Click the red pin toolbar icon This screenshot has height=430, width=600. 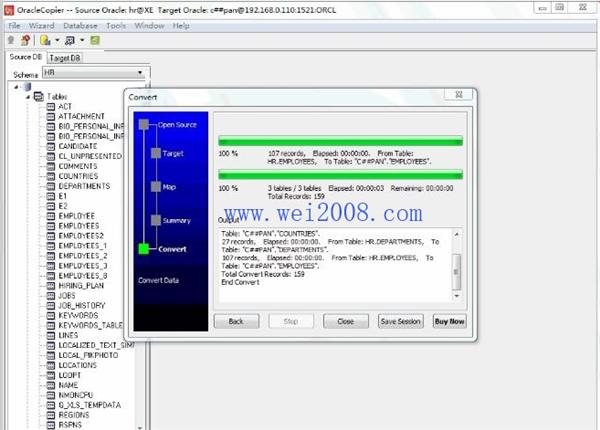click(x=25, y=40)
